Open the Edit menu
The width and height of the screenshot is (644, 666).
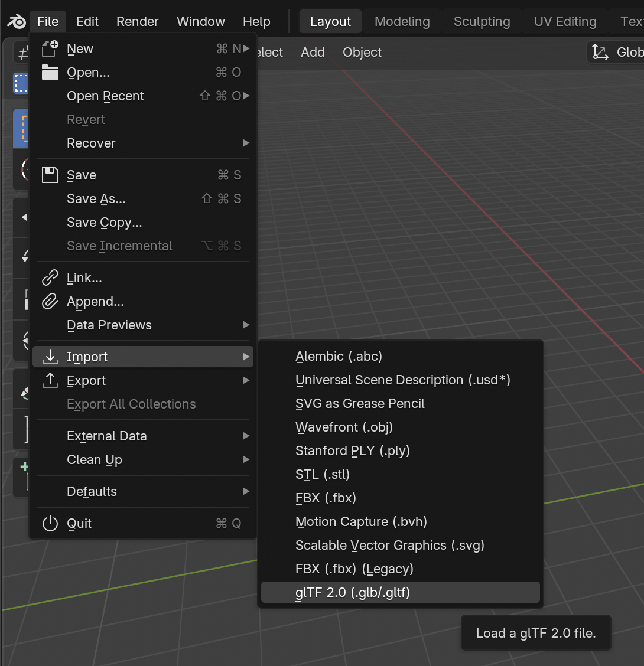(x=87, y=21)
